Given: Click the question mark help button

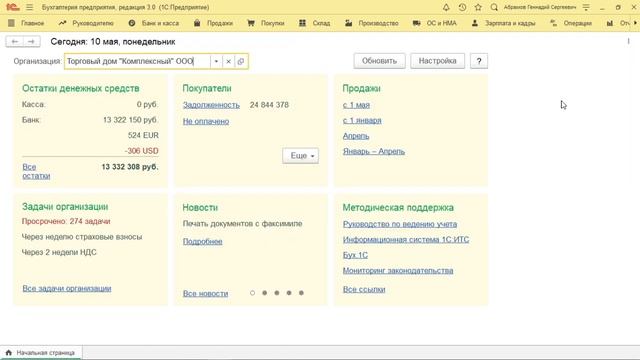Looking at the screenshot, I should pos(479,61).
